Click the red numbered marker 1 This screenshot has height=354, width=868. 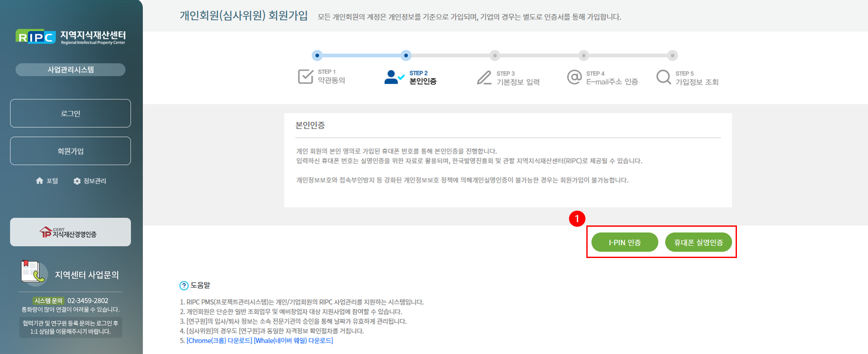pos(577,218)
